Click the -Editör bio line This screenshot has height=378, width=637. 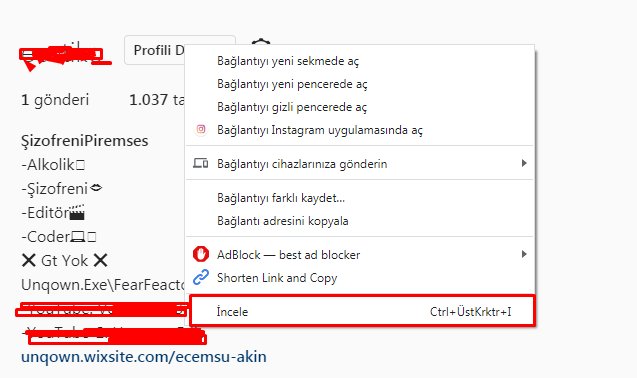tap(53, 213)
